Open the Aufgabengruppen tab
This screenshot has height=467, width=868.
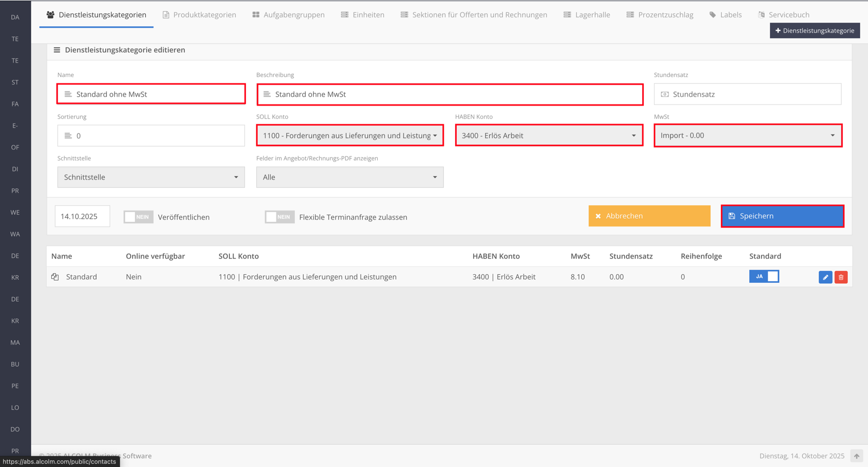(288, 15)
